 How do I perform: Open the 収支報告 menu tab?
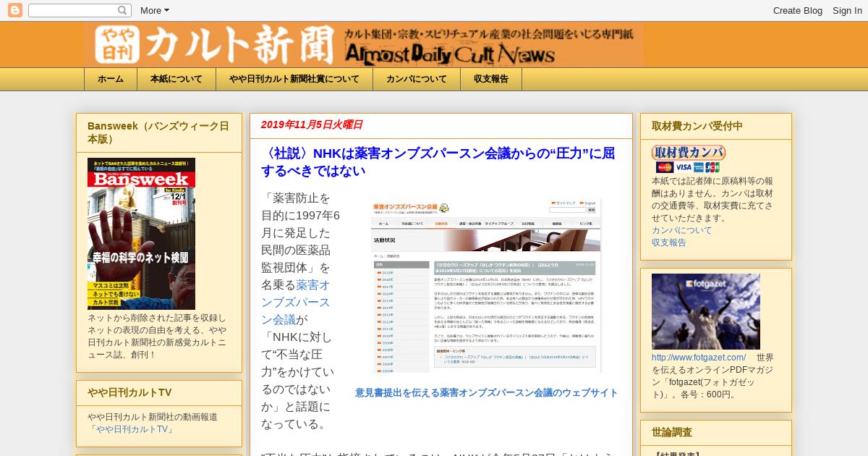[491, 80]
